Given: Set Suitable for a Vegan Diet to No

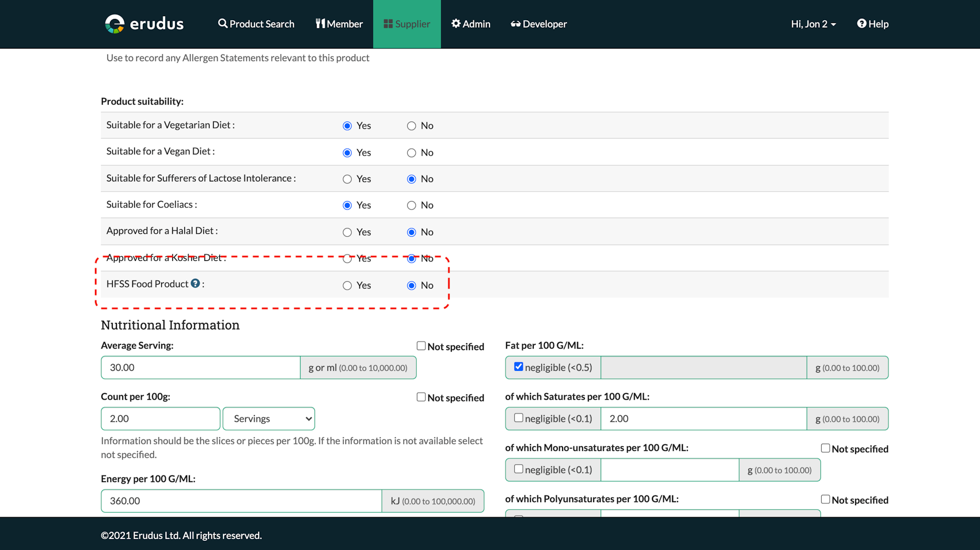Looking at the screenshot, I should [x=411, y=153].
